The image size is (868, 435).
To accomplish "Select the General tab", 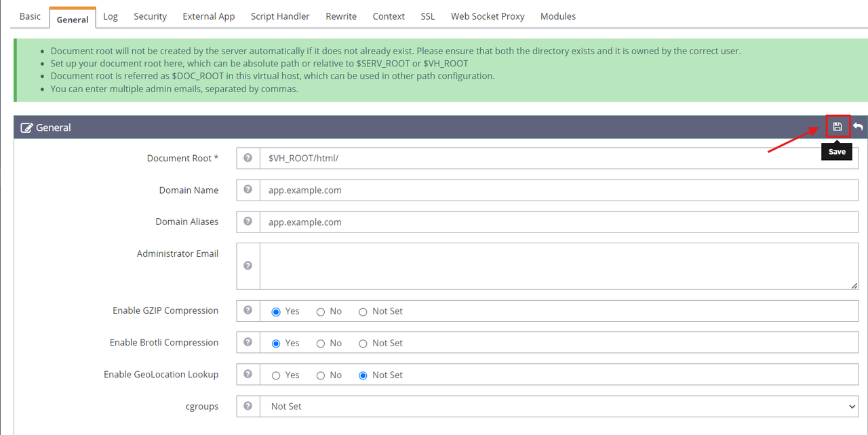I will click(x=73, y=18).
